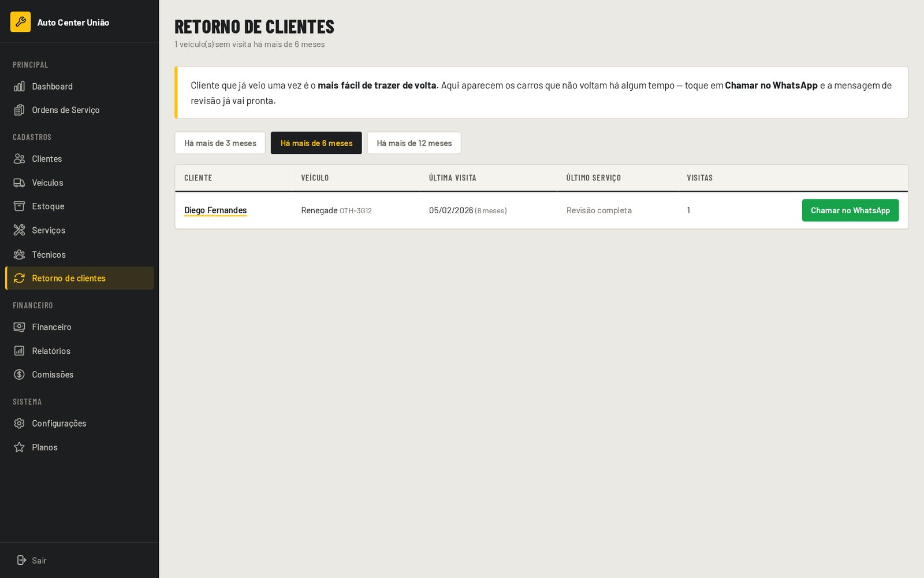Click the wrench logo icon

point(20,22)
